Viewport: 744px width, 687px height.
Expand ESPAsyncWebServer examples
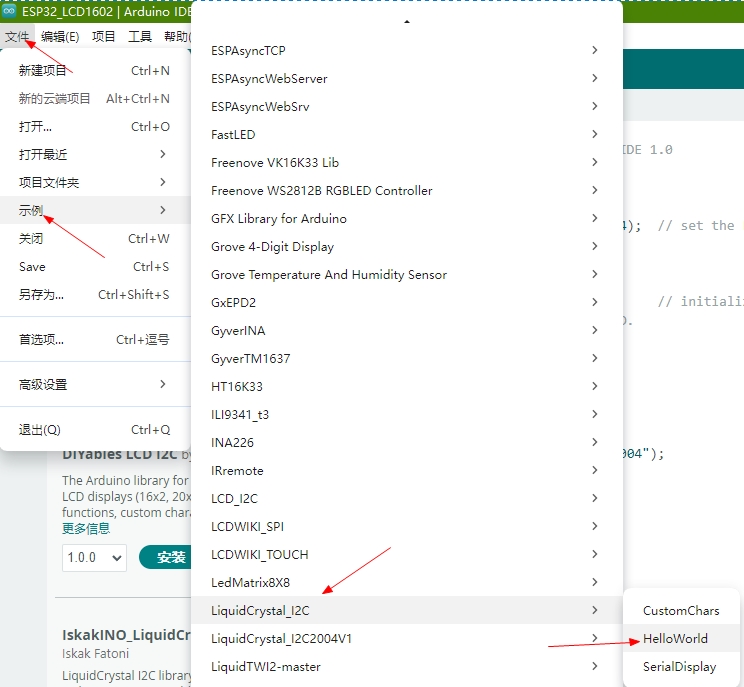point(407,79)
